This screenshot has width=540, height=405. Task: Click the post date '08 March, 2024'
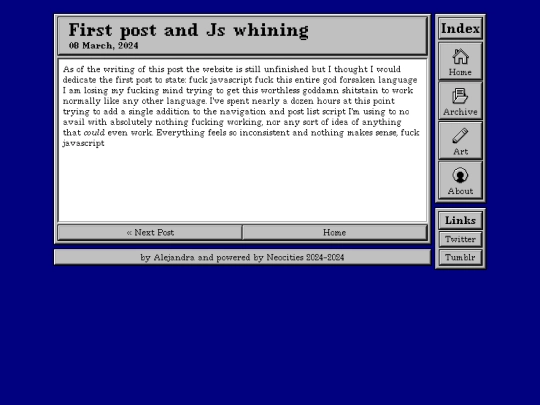pyautogui.click(x=103, y=45)
